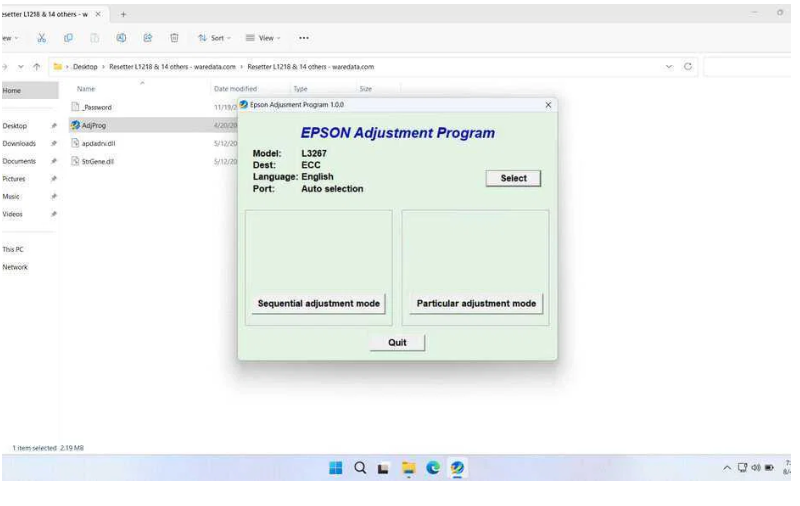800x506 pixels.
Task: Sort by the Name column header
Action: [x=86, y=89]
